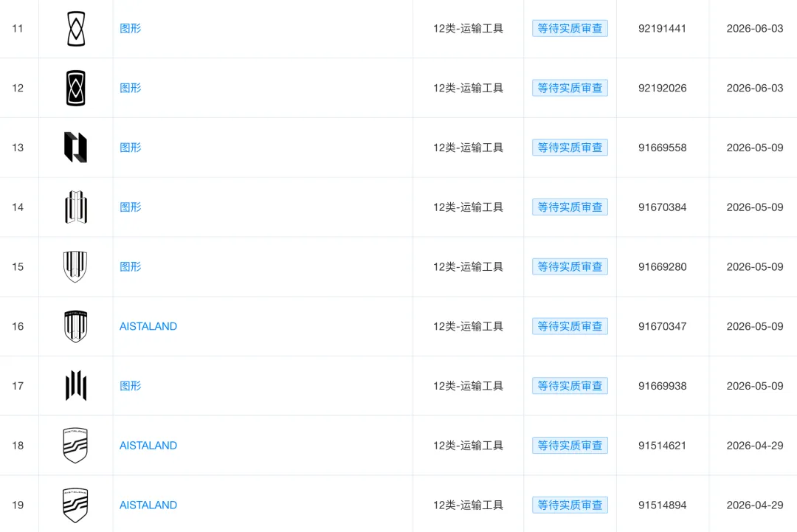Viewport: 797px width, 532px height.
Task: View the logo image for application 91669558
Action: [x=76, y=148]
